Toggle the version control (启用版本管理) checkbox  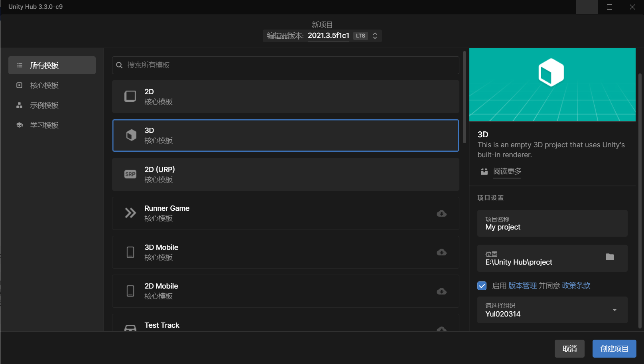(x=482, y=286)
